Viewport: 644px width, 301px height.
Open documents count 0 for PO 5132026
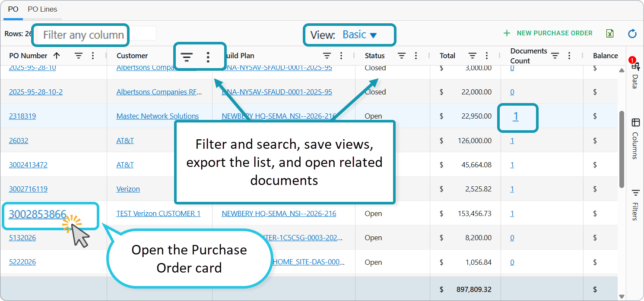(x=512, y=238)
